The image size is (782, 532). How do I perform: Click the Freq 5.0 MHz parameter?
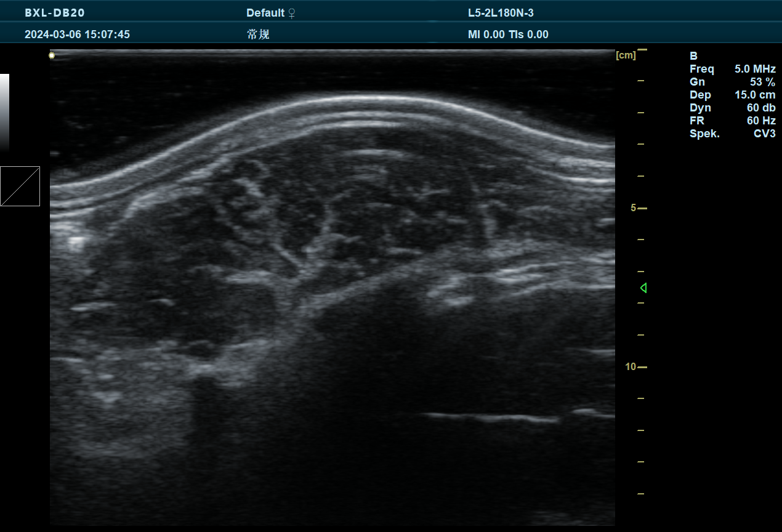point(732,69)
